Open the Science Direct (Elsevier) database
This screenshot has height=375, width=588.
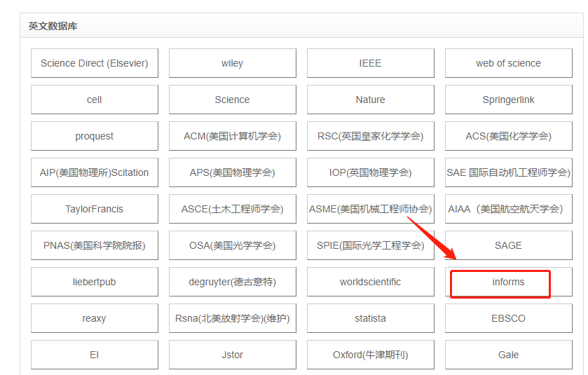[95, 63]
